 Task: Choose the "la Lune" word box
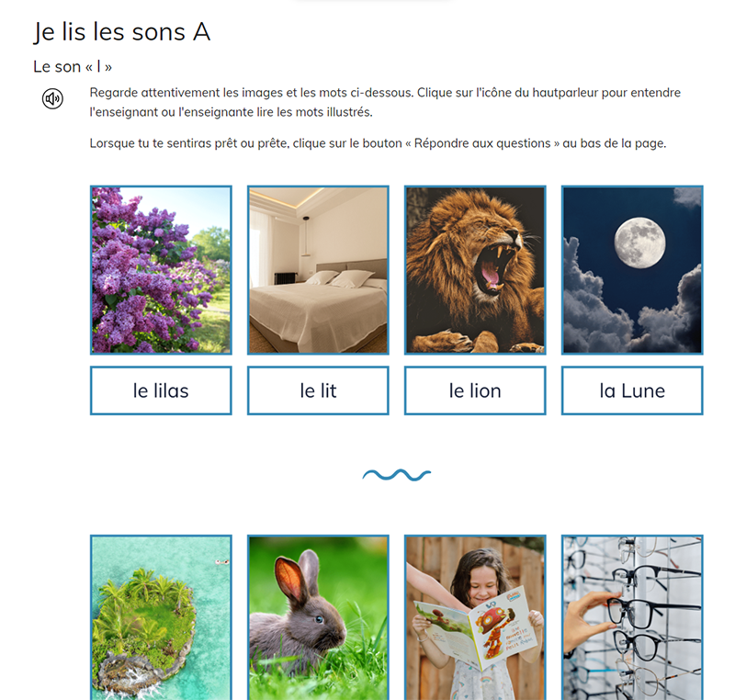[632, 390]
